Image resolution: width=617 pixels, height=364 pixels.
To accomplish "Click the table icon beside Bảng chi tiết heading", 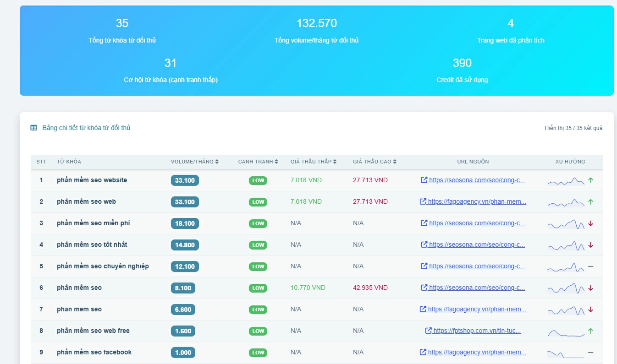I will coord(34,128).
